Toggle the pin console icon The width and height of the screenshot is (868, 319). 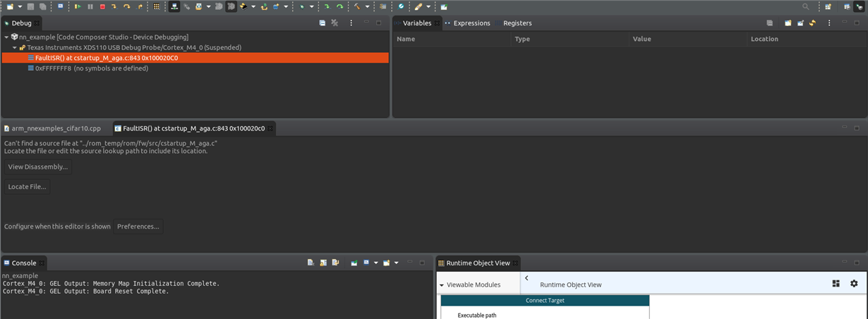click(x=354, y=263)
